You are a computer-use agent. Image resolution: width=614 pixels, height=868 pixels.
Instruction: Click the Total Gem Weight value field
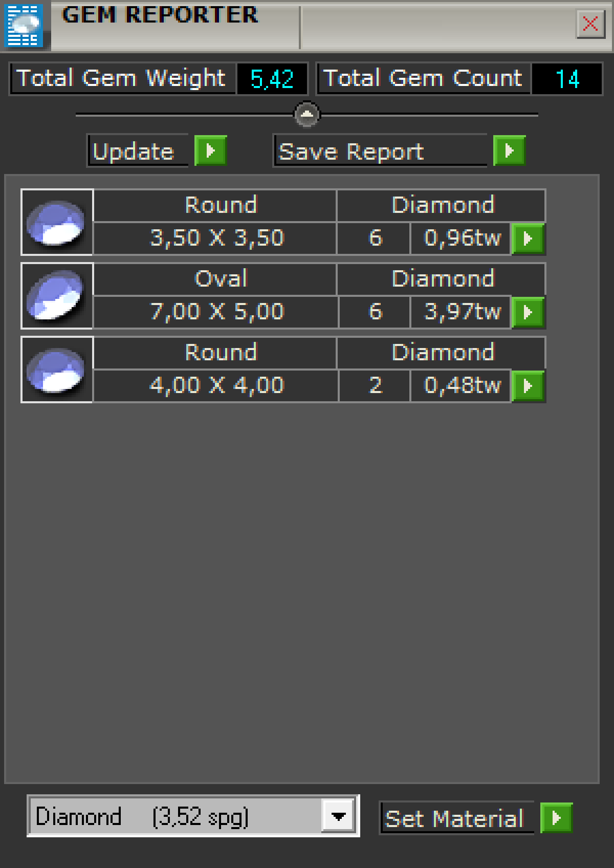272,79
